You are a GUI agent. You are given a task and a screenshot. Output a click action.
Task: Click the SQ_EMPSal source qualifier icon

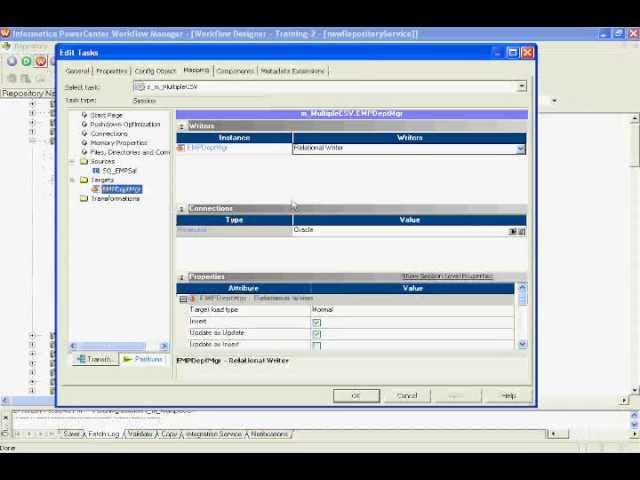[96, 171]
